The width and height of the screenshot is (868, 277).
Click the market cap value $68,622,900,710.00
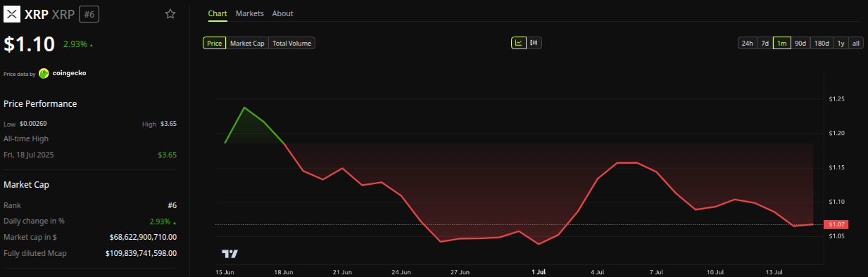pos(143,237)
